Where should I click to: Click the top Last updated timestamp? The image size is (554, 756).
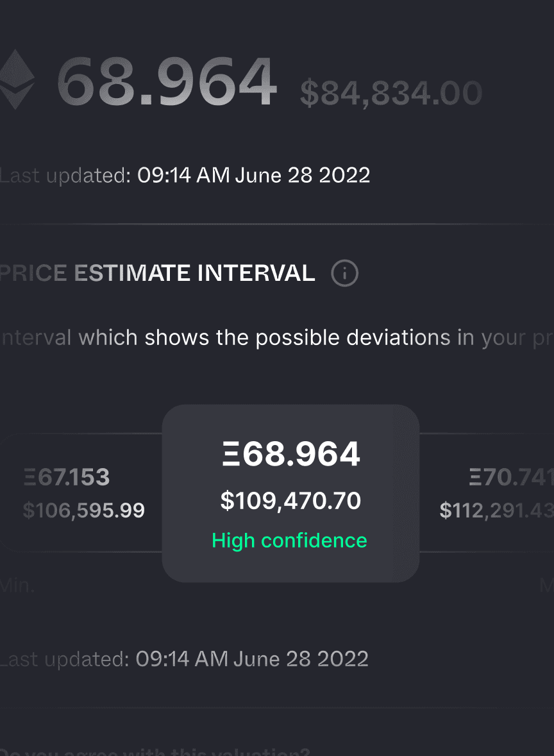[185, 175]
